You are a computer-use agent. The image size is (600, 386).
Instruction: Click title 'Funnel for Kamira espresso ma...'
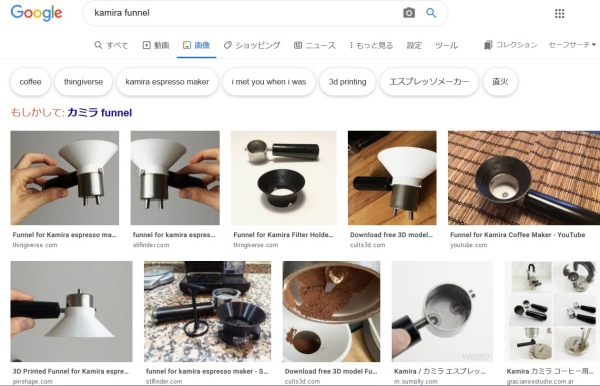tap(64, 235)
